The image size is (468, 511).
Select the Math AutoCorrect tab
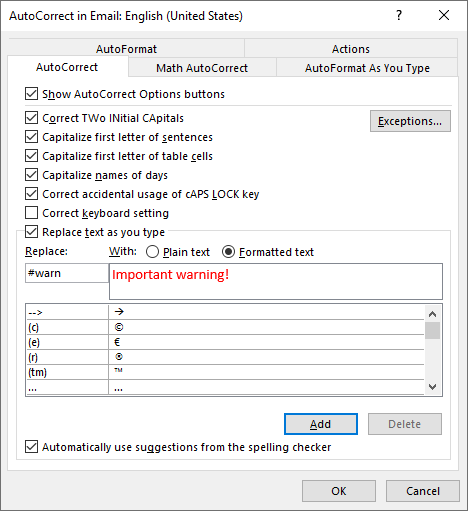[202, 68]
